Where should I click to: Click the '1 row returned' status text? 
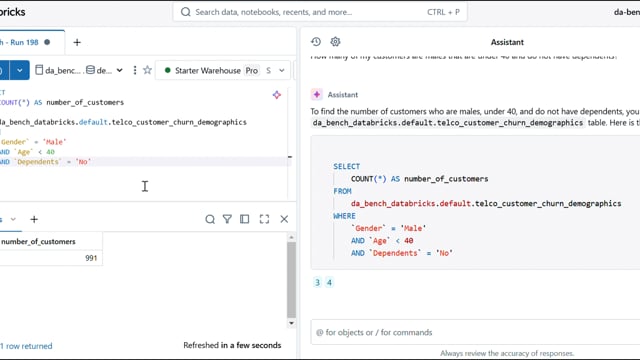pyautogui.click(x=26, y=346)
